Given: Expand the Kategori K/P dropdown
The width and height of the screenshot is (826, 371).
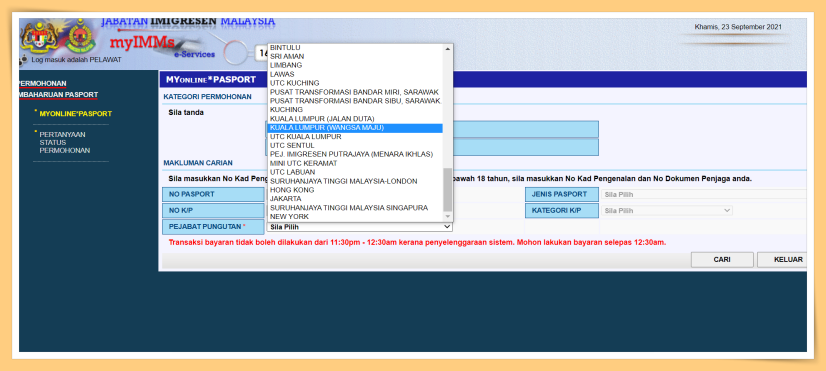Looking at the screenshot, I should 666,210.
